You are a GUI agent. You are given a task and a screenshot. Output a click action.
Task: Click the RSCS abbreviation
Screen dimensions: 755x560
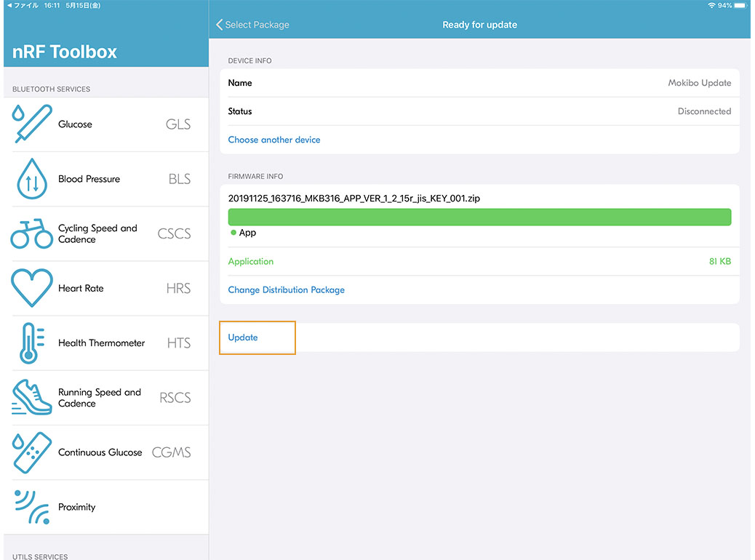(x=175, y=398)
